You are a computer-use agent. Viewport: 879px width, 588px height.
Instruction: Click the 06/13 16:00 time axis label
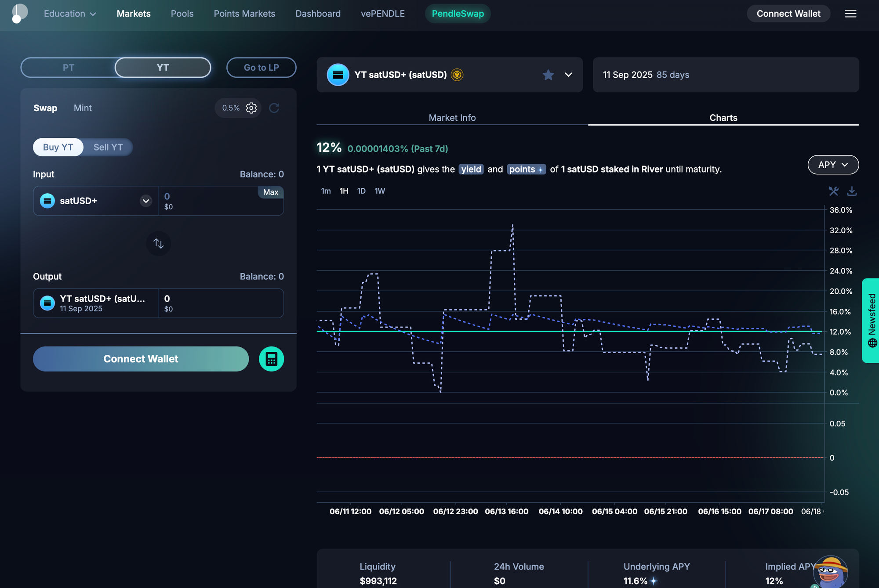click(x=506, y=512)
